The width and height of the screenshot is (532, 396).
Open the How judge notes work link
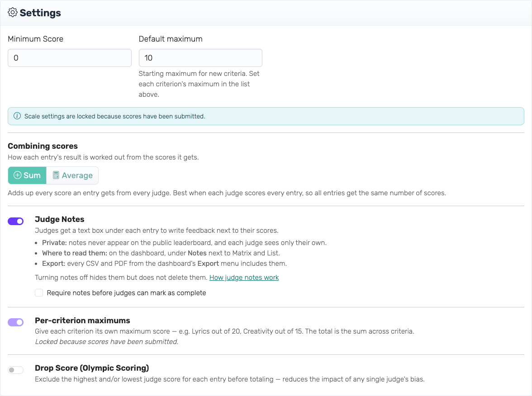[244, 278]
